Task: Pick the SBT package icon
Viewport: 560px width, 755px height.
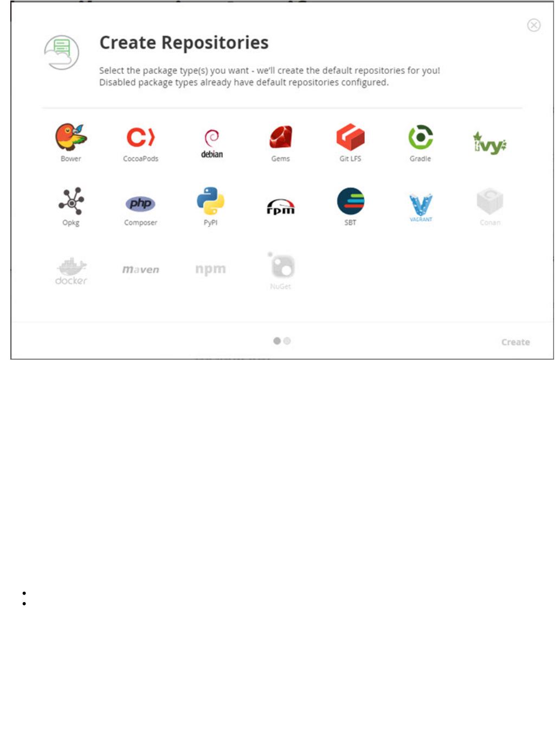Action: [x=350, y=207]
